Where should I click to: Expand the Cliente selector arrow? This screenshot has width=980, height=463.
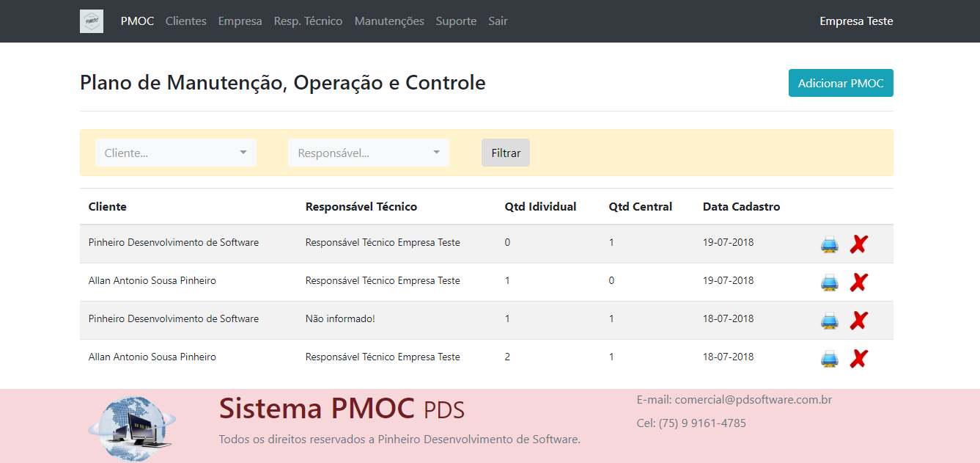[x=243, y=153]
